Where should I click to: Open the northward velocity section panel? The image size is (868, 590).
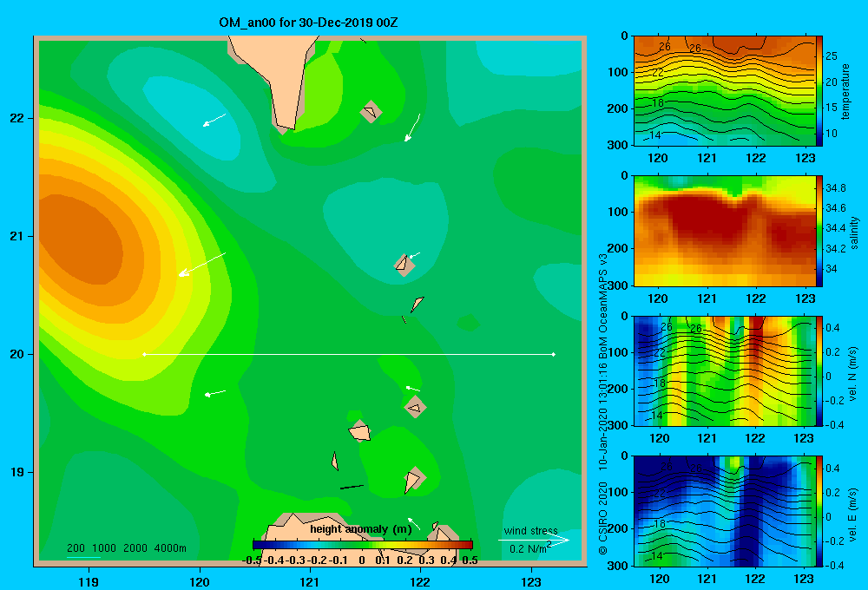724,370
